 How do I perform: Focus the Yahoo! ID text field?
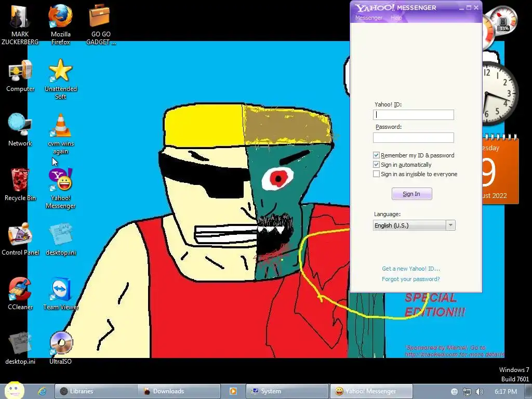(413, 115)
